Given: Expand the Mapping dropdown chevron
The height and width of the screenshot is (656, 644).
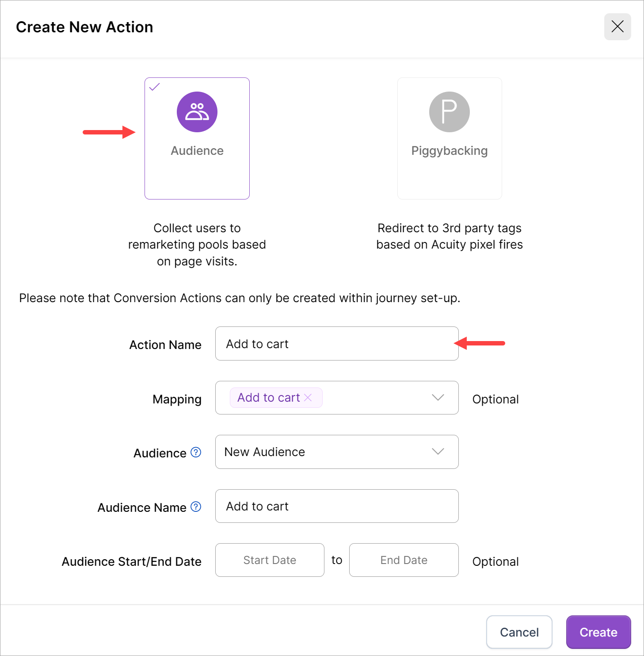Looking at the screenshot, I should click(438, 398).
